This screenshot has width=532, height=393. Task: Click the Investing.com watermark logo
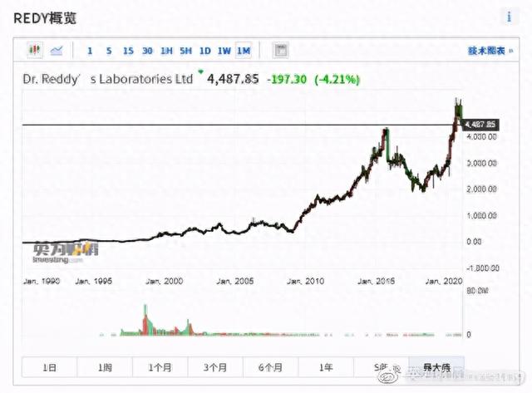65,252
